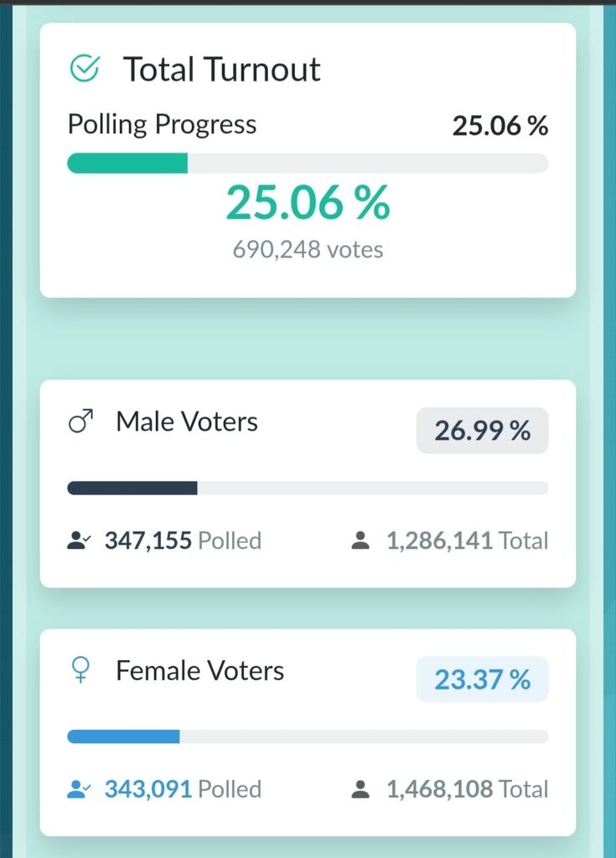
Task: Click the large green 25.06 % figure
Action: pyautogui.click(x=308, y=204)
